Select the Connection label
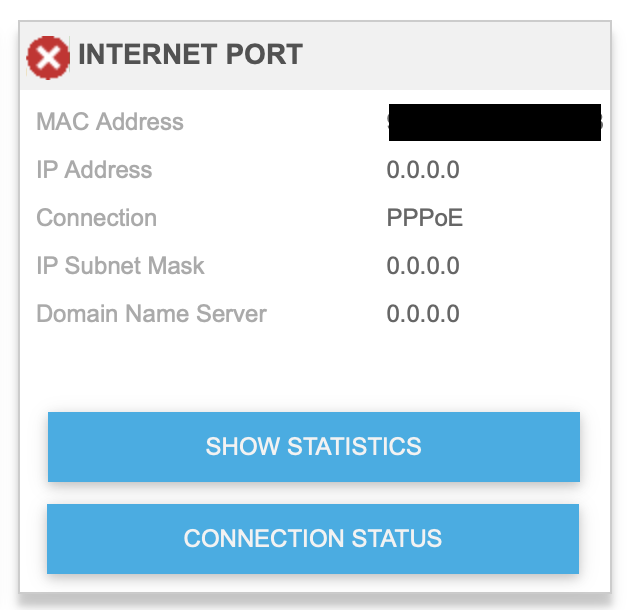 [96, 218]
